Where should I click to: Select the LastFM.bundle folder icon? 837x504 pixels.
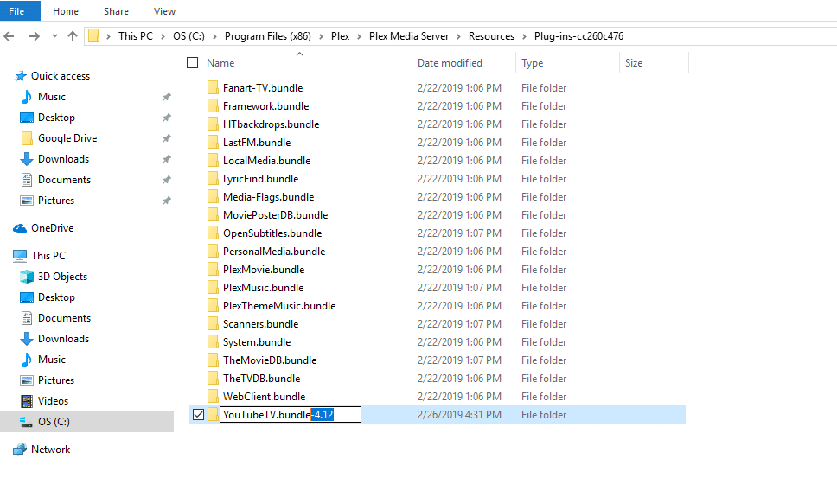[213, 142]
